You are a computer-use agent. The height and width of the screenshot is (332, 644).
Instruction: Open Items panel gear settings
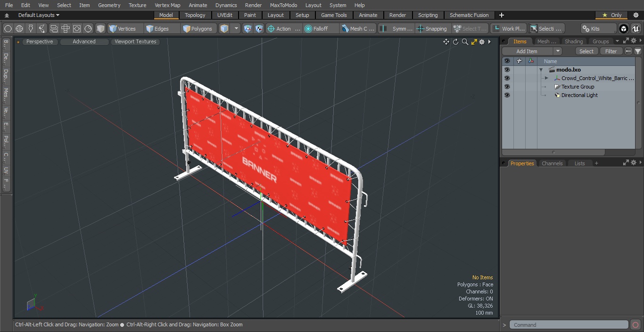(634, 41)
